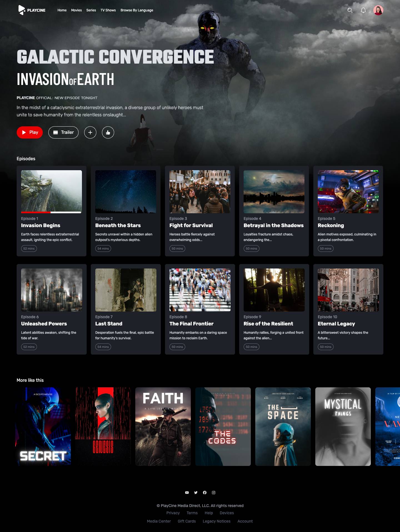Open the YouTube social icon in footer
The height and width of the screenshot is (532, 400).
point(187,493)
